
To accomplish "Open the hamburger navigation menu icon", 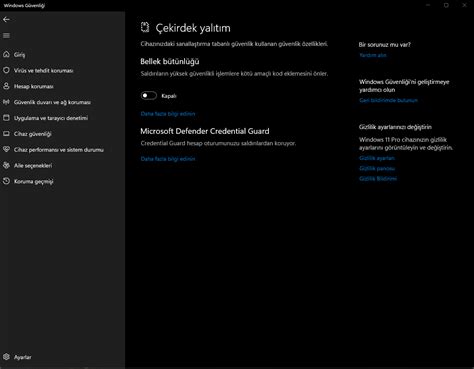I will [6, 36].
